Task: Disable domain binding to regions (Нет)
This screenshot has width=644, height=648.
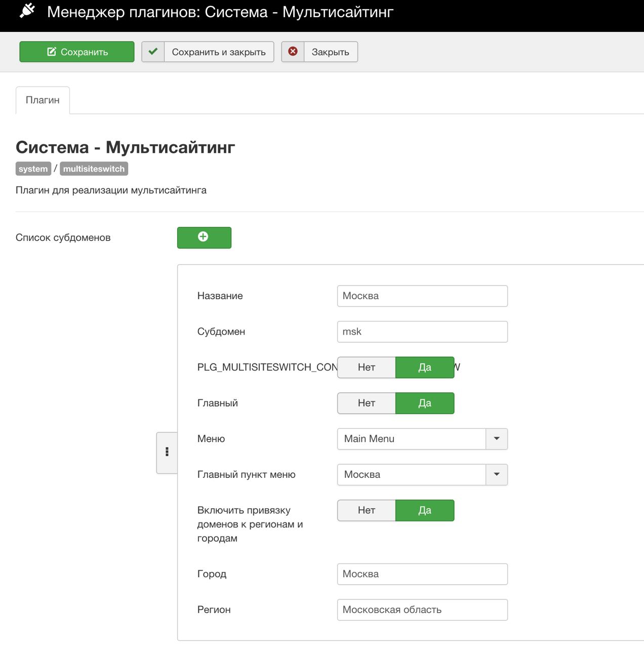Action: tap(367, 510)
